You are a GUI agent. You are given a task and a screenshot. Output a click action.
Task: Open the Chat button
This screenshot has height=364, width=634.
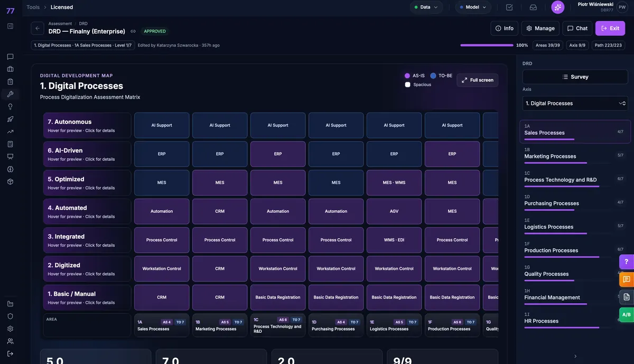click(577, 29)
